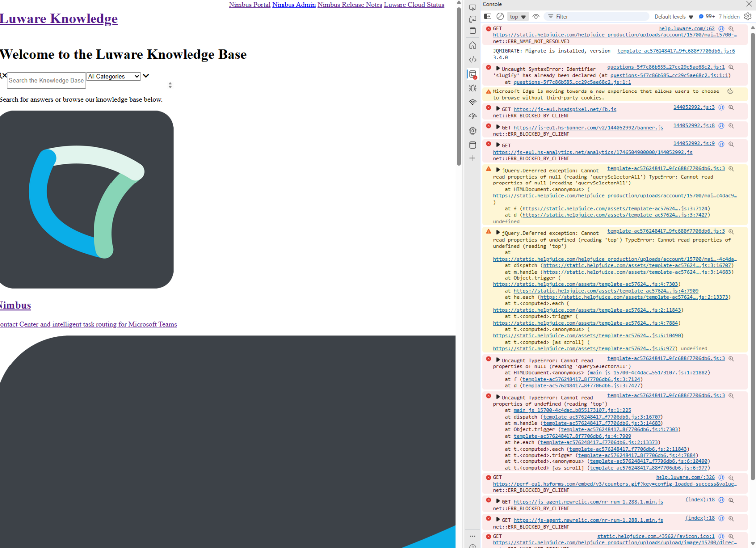Open the Elements panel icon
This screenshot has height=548, width=756.
pyautogui.click(x=472, y=60)
